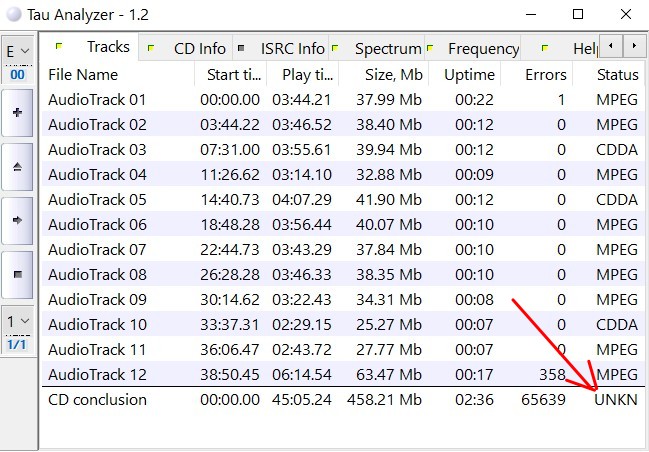Click the Errors column header
The height and width of the screenshot is (452, 649).
(x=546, y=75)
